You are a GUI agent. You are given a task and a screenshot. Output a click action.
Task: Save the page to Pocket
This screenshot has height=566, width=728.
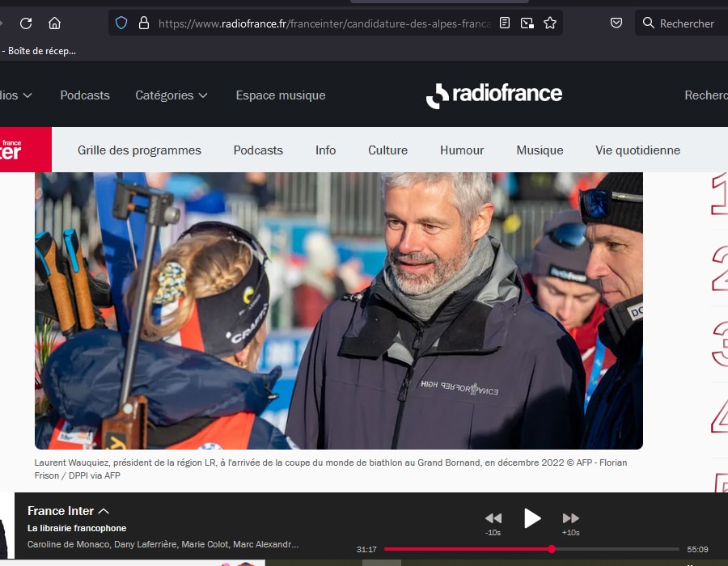616,23
